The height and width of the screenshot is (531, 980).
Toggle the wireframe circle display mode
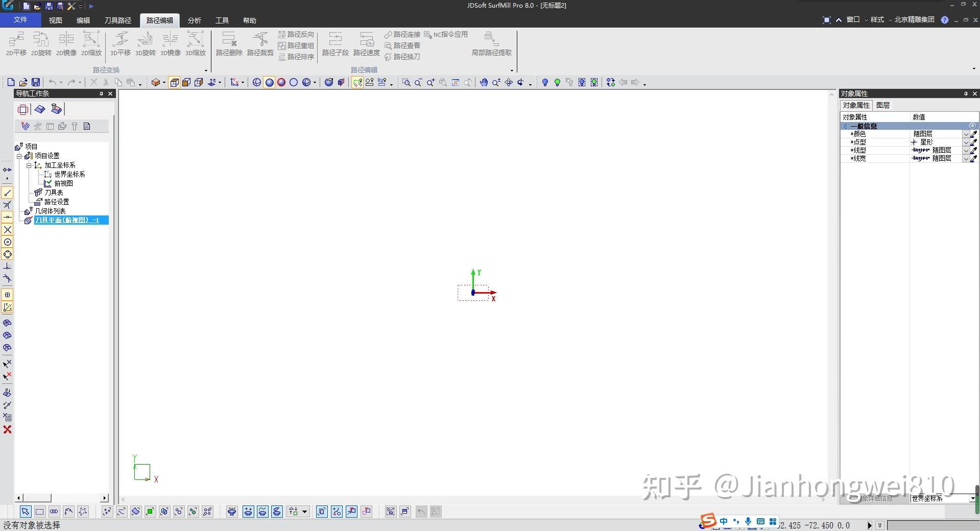pyautogui.click(x=294, y=82)
